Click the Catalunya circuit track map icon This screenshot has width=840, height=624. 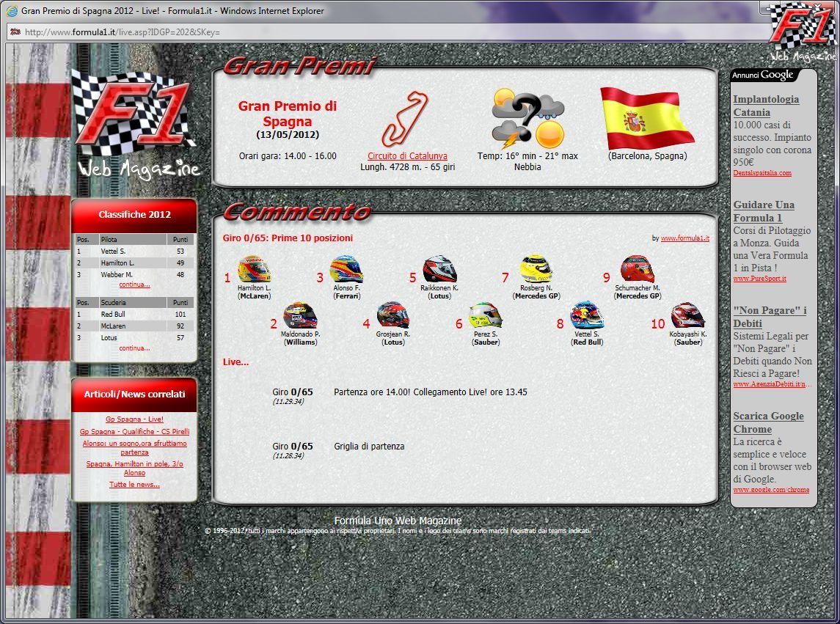406,119
